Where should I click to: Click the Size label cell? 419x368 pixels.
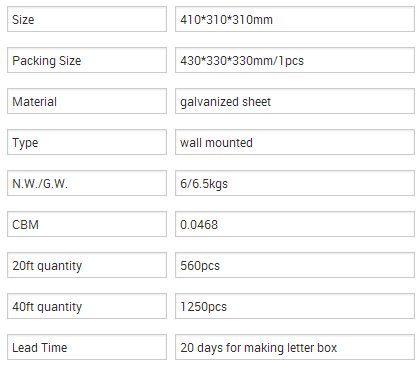click(87, 19)
